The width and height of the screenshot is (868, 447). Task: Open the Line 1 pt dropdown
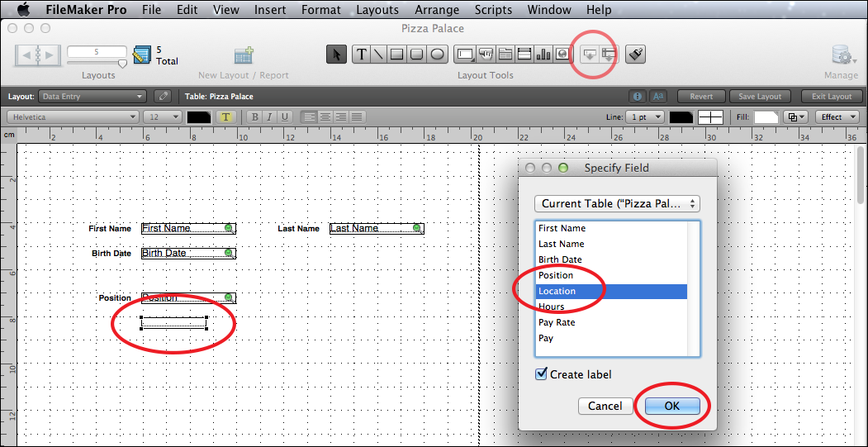[645, 117]
